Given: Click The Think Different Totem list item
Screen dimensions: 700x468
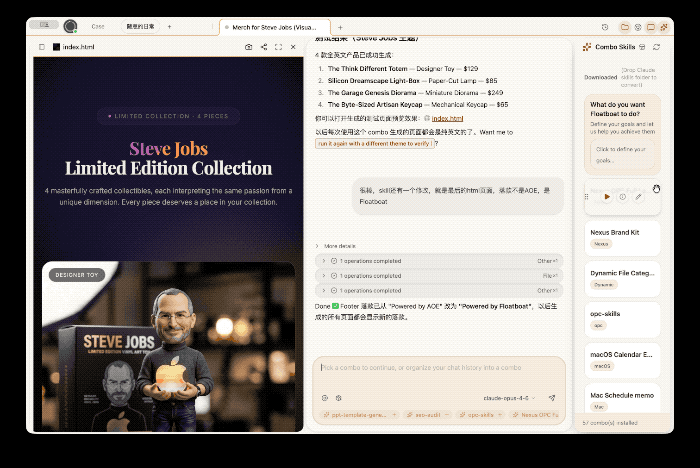Looking at the screenshot, I should 403,69.
